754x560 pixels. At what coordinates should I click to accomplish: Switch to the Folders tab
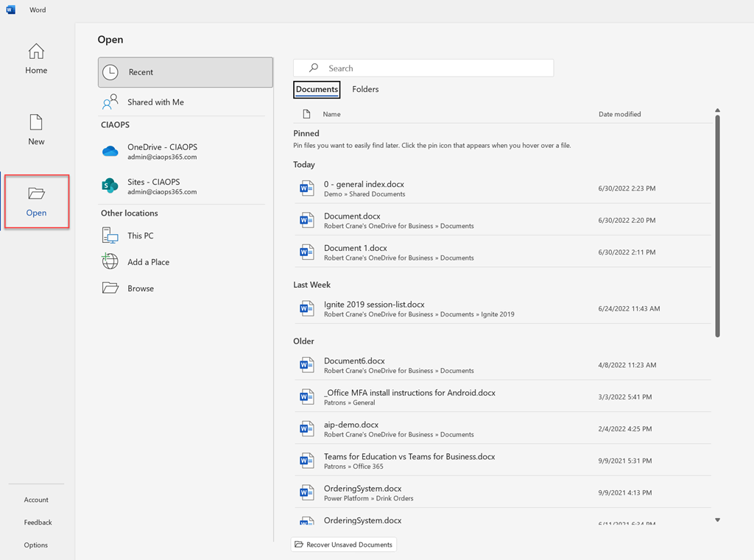click(365, 89)
